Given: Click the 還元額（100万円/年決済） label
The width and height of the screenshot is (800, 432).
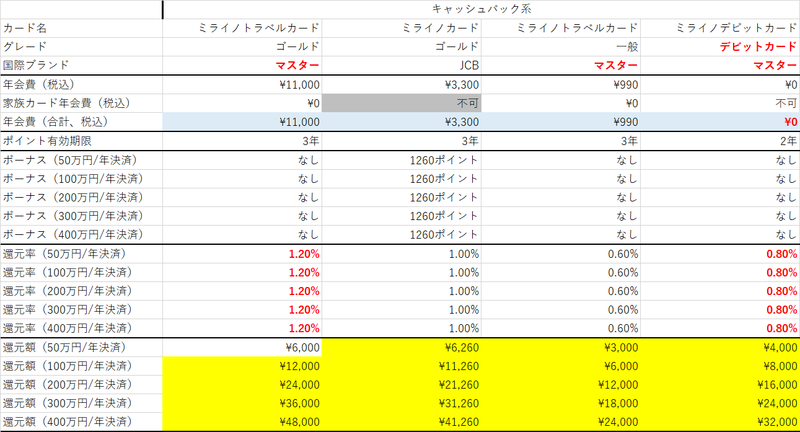Looking at the screenshot, I should (x=67, y=366).
